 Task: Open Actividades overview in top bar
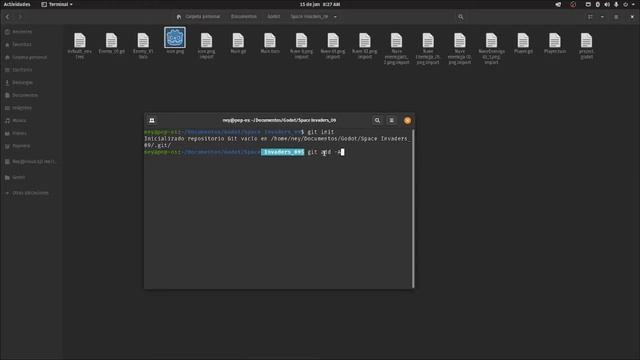point(17,4)
